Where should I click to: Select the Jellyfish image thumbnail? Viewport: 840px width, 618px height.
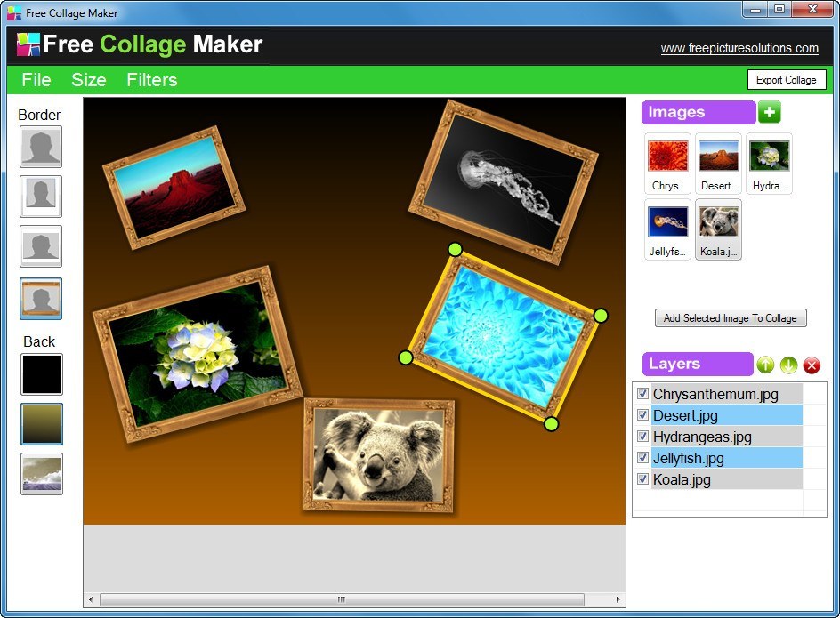point(667,221)
